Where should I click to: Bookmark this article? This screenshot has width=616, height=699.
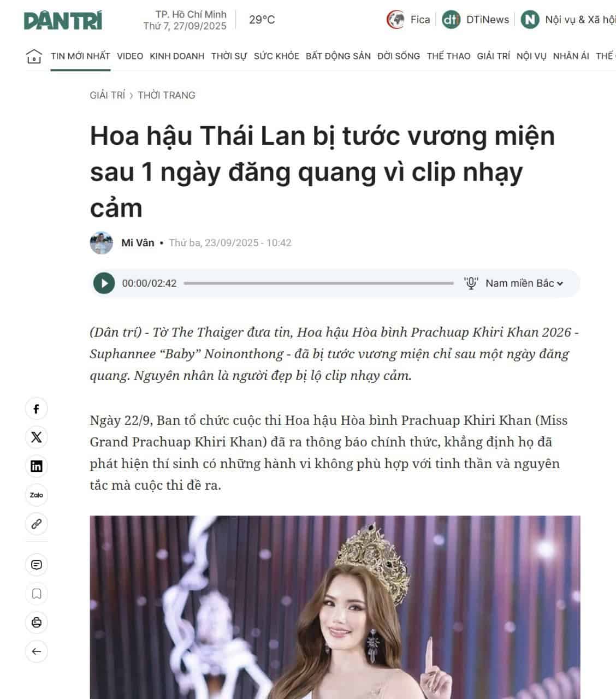37,594
